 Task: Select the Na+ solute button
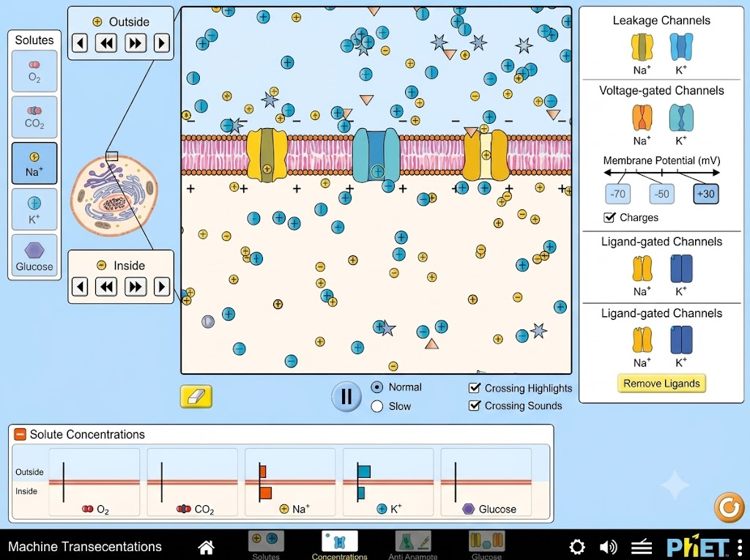pyautogui.click(x=34, y=163)
